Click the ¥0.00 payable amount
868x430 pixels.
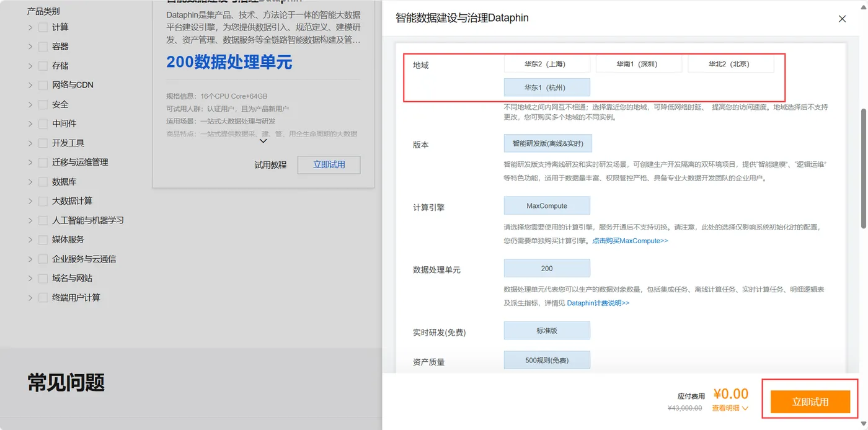pyautogui.click(x=731, y=394)
